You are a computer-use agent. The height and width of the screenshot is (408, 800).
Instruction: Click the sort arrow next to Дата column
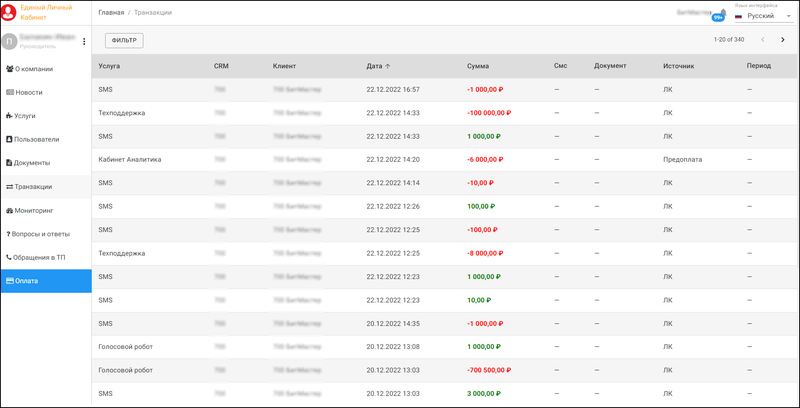(389, 66)
